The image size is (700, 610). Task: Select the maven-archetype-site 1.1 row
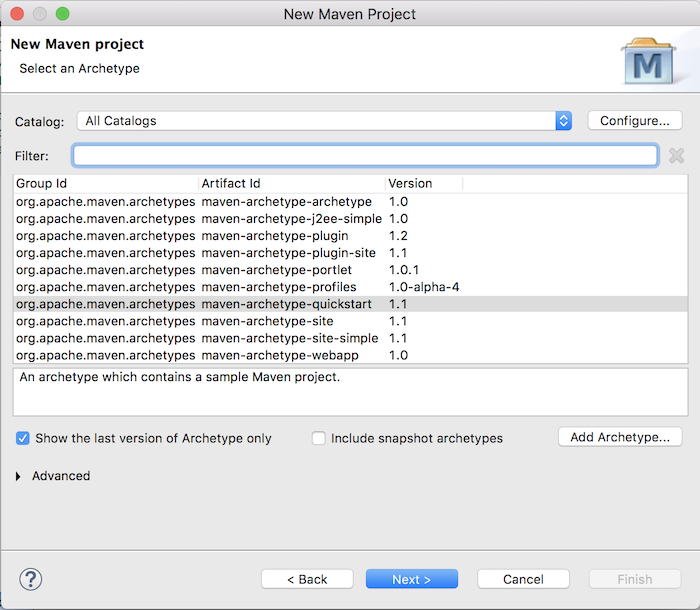tap(350, 321)
